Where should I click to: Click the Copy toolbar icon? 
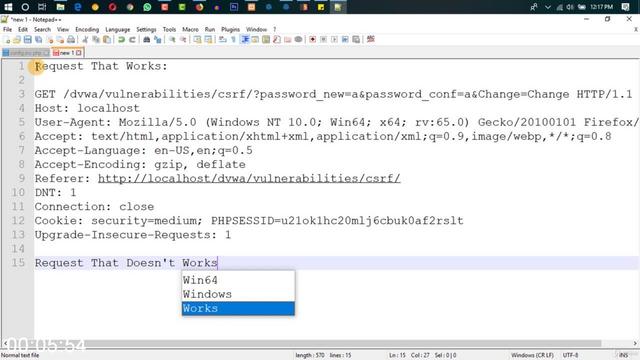pos(96,39)
